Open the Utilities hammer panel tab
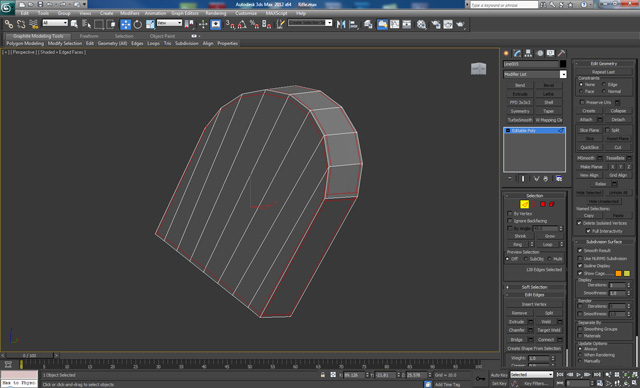640x388 pixels. tap(562, 53)
